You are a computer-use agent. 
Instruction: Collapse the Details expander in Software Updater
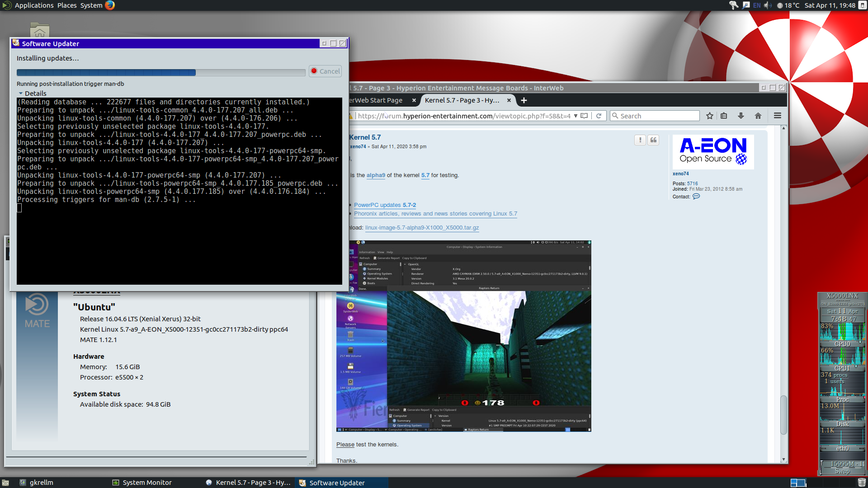32,94
